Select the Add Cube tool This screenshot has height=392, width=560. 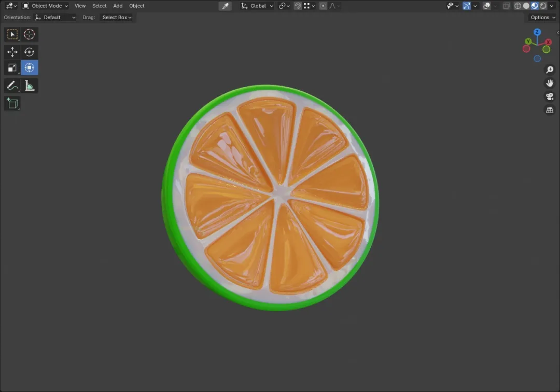12,104
